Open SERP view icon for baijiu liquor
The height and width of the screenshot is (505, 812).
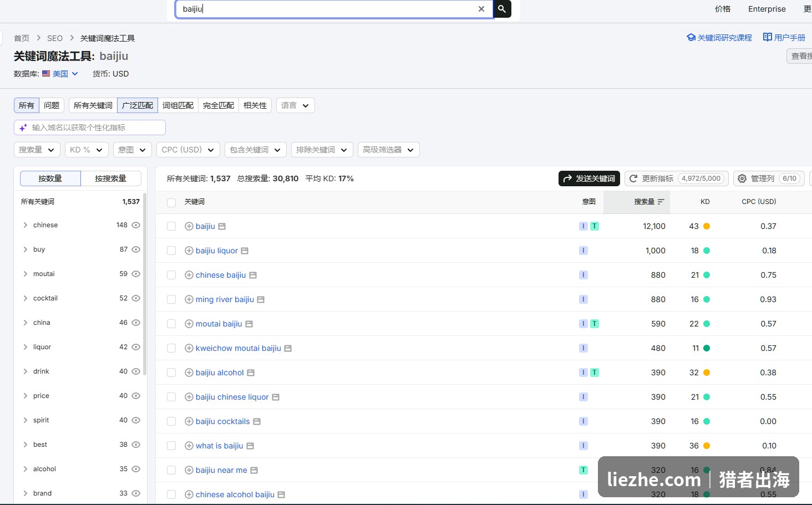(x=245, y=251)
